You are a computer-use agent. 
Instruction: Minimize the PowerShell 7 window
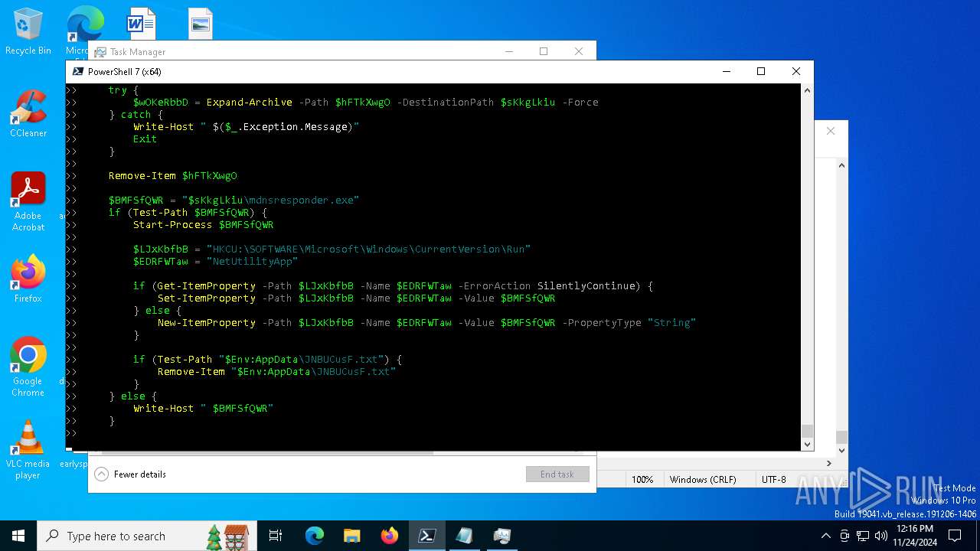[726, 71]
